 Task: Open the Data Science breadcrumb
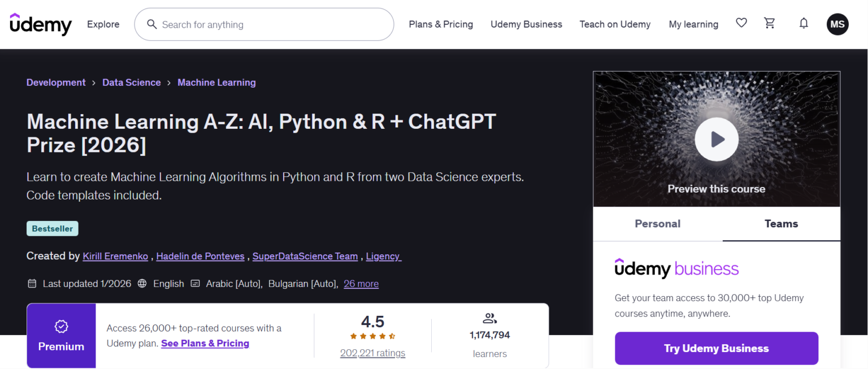point(132,83)
